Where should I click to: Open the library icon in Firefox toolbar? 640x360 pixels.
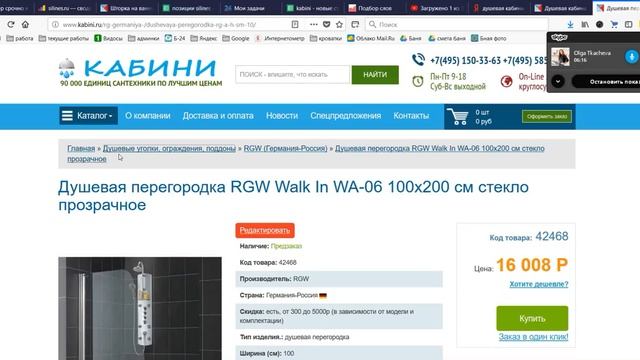pyautogui.click(x=585, y=24)
